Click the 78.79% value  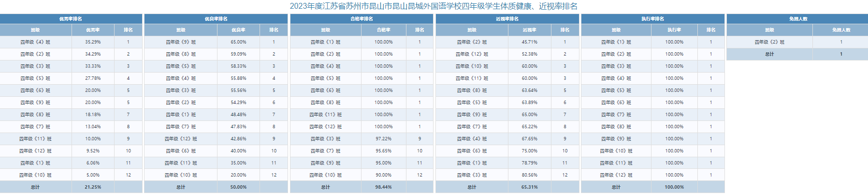coord(530,163)
